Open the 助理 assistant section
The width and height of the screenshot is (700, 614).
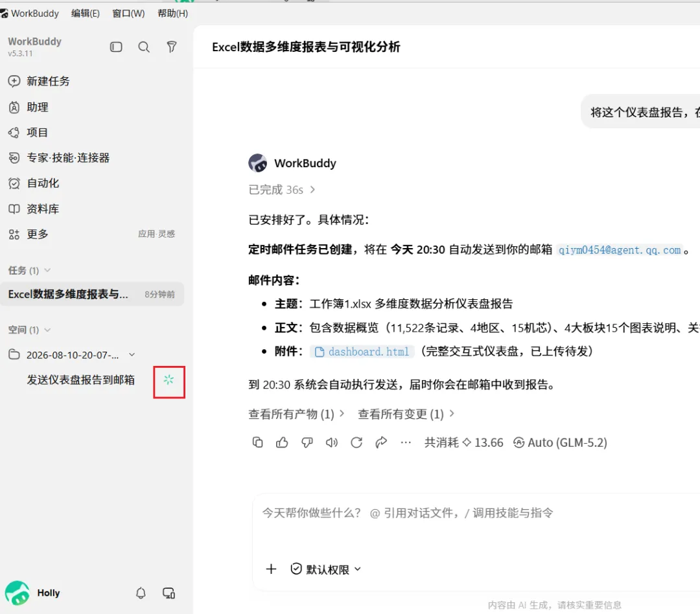pyautogui.click(x=28, y=107)
